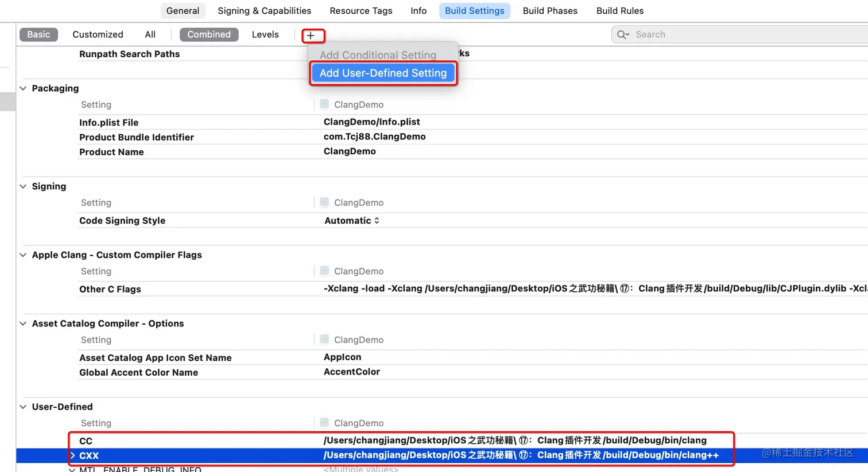The width and height of the screenshot is (868, 472).
Task: Click the ClangDemo Product Name value
Action: click(x=350, y=151)
